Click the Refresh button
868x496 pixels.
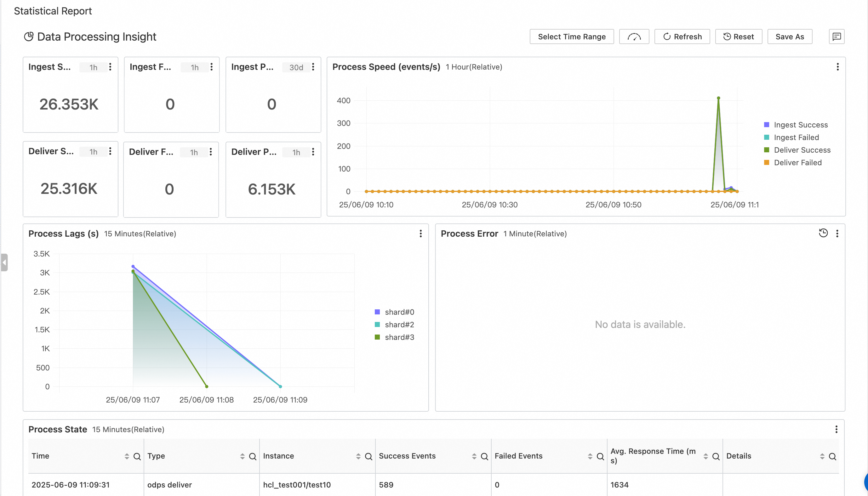point(682,37)
